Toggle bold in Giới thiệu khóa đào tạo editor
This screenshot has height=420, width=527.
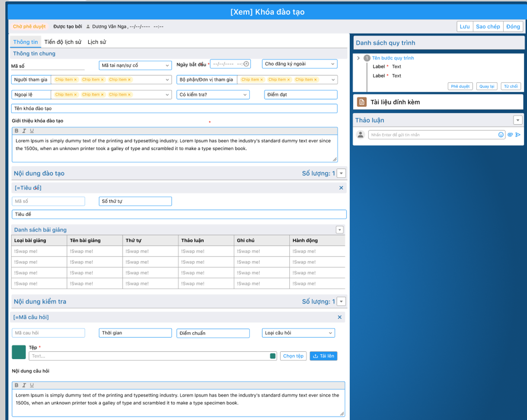tap(16, 131)
